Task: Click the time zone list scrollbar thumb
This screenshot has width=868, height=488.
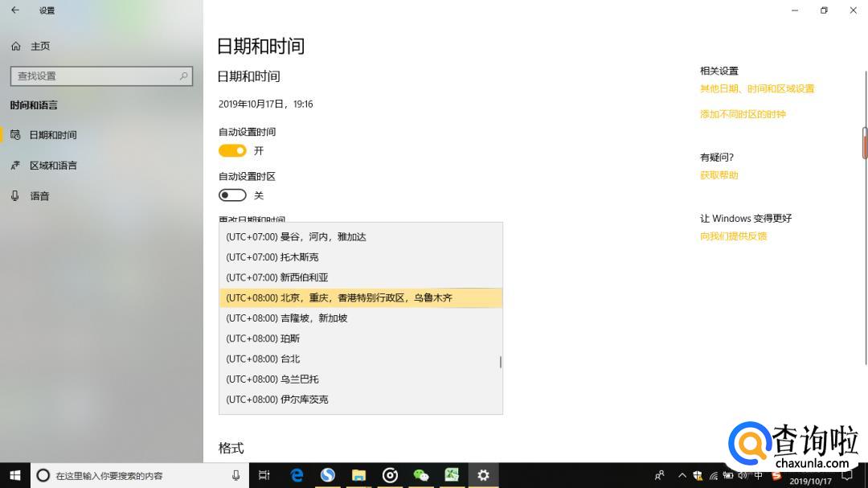Action: click(x=501, y=362)
